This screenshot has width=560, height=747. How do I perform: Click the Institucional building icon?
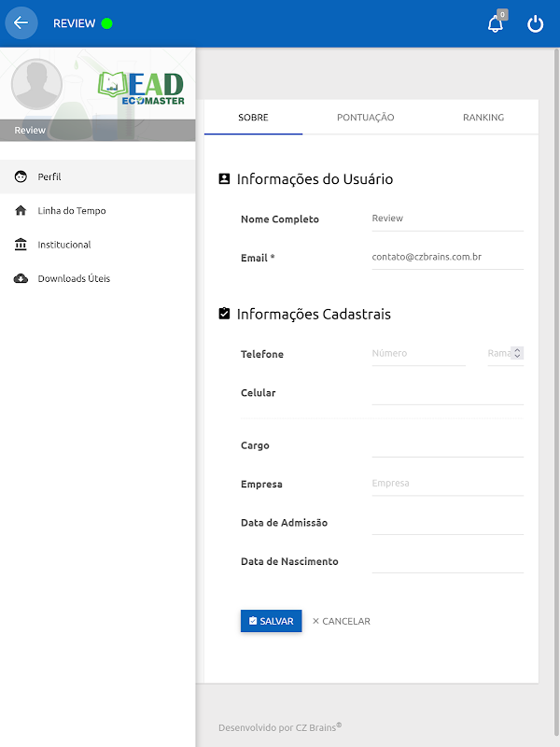pos(21,245)
